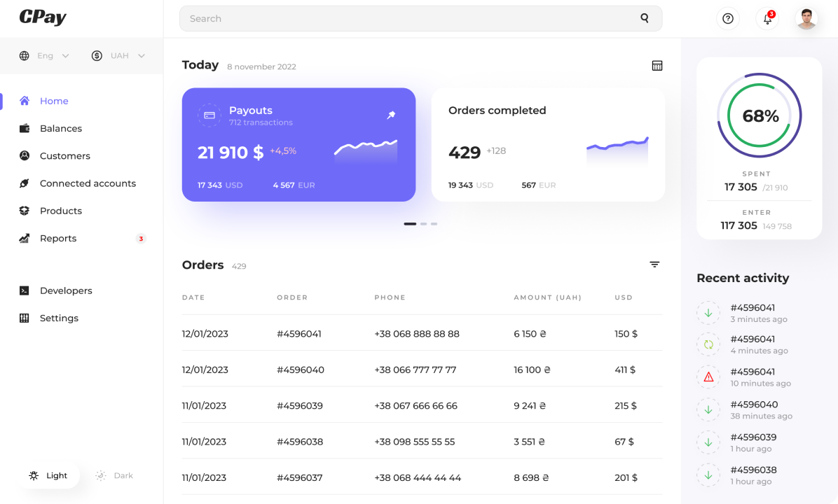Click the 215 $ value
838x504 pixels.
click(625, 406)
